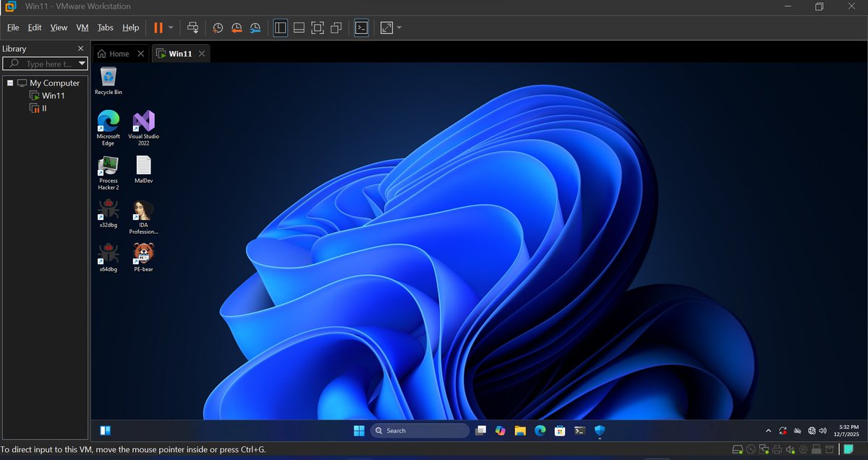Switch to Unity mode
This screenshot has width=868, height=460.
336,27
